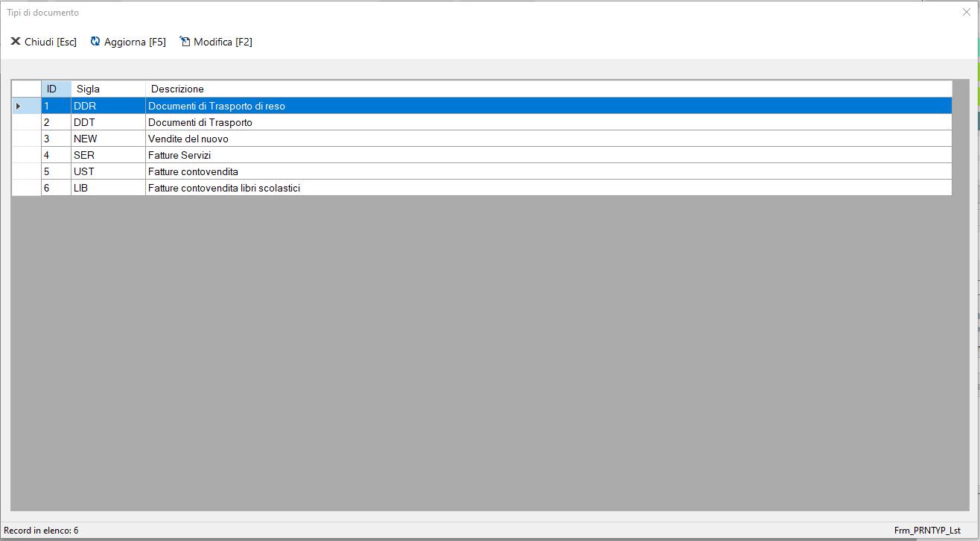This screenshot has height=541, width=980.
Task: Select the SER sigla cell
Action: pos(108,155)
